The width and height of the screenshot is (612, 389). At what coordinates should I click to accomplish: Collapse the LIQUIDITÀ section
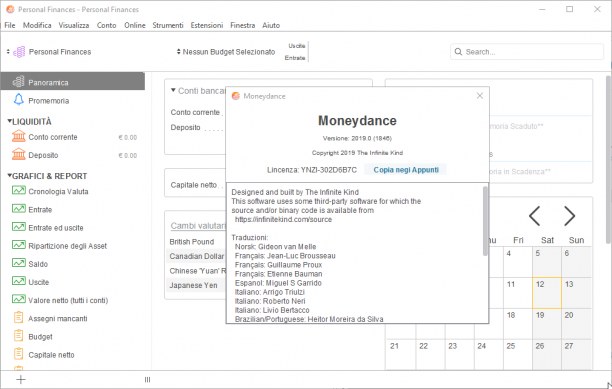coord(10,121)
